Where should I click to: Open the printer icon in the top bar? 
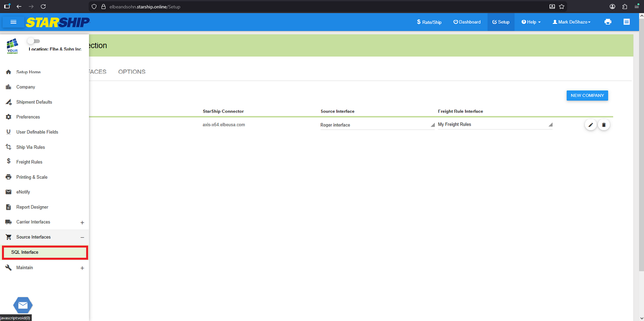click(x=607, y=22)
